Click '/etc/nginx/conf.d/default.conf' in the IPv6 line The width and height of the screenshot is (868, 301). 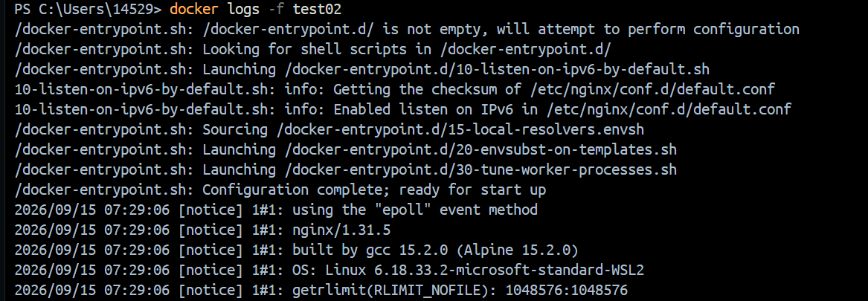669,109
